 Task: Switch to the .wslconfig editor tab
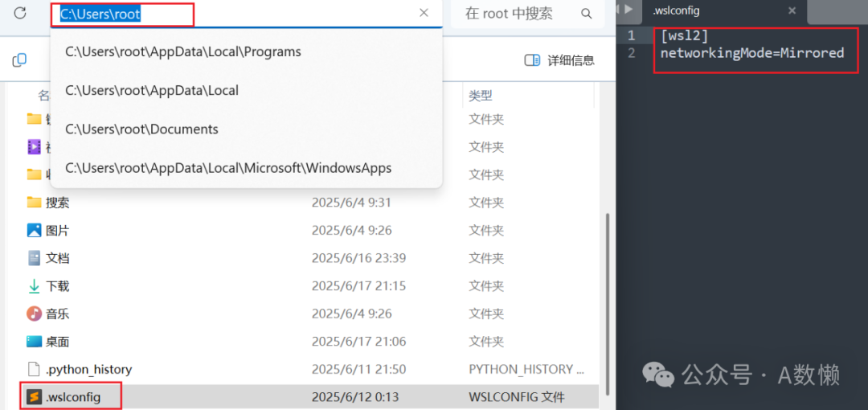point(676,10)
